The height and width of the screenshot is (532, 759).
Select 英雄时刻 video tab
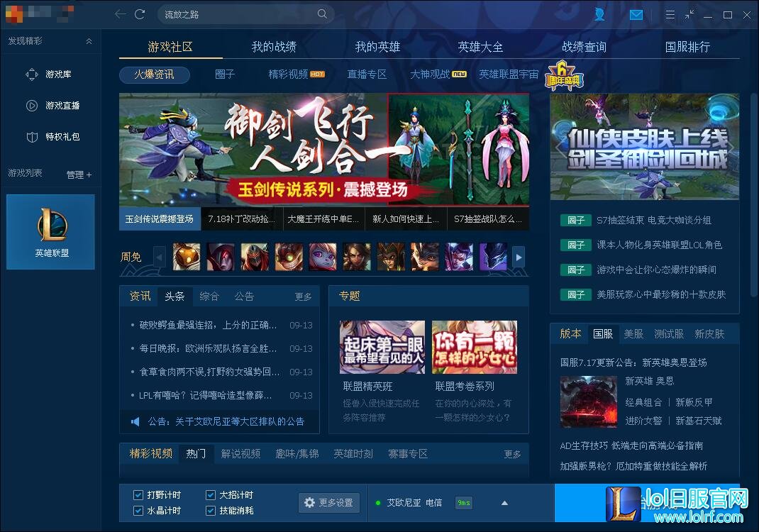[353, 454]
